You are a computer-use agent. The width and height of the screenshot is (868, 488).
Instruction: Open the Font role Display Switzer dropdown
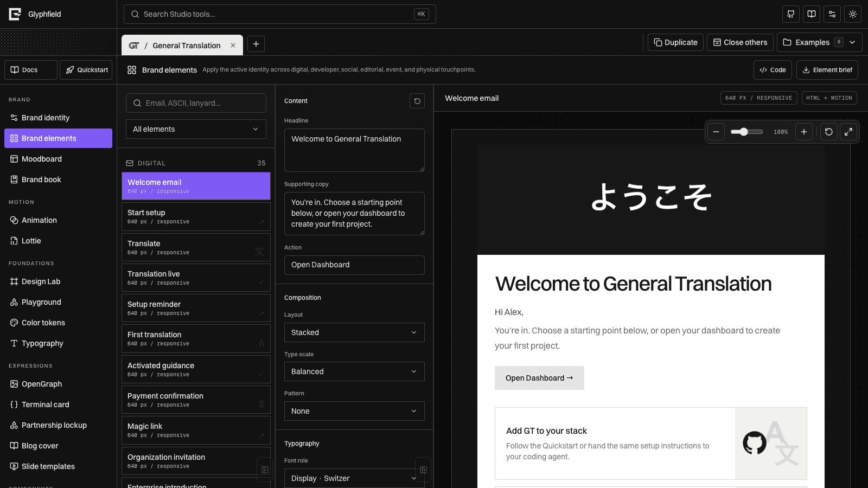click(354, 478)
